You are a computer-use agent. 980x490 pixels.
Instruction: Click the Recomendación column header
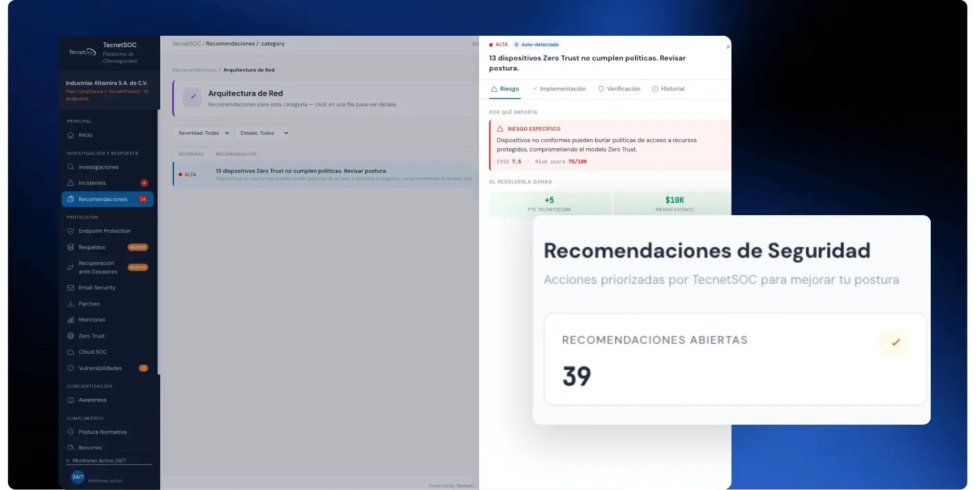pos(236,154)
